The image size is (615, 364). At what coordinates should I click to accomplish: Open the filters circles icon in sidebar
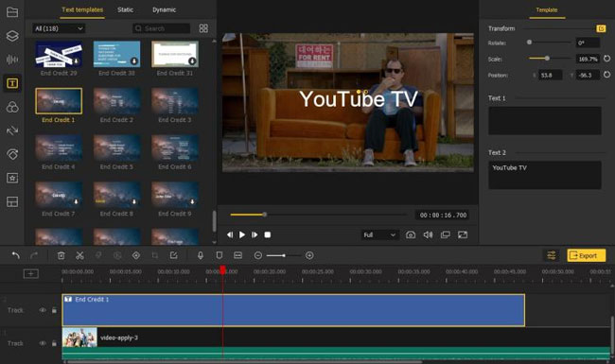coord(12,107)
